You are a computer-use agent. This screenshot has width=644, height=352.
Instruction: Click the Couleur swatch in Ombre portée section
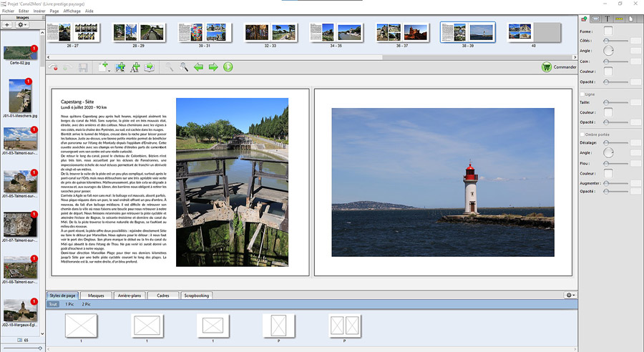coord(608,173)
